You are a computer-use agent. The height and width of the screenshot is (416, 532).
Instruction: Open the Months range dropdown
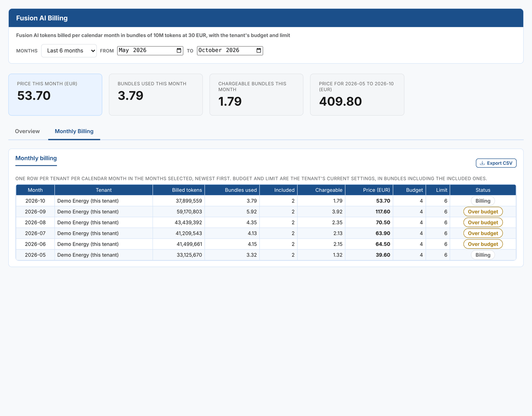coord(69,51)
